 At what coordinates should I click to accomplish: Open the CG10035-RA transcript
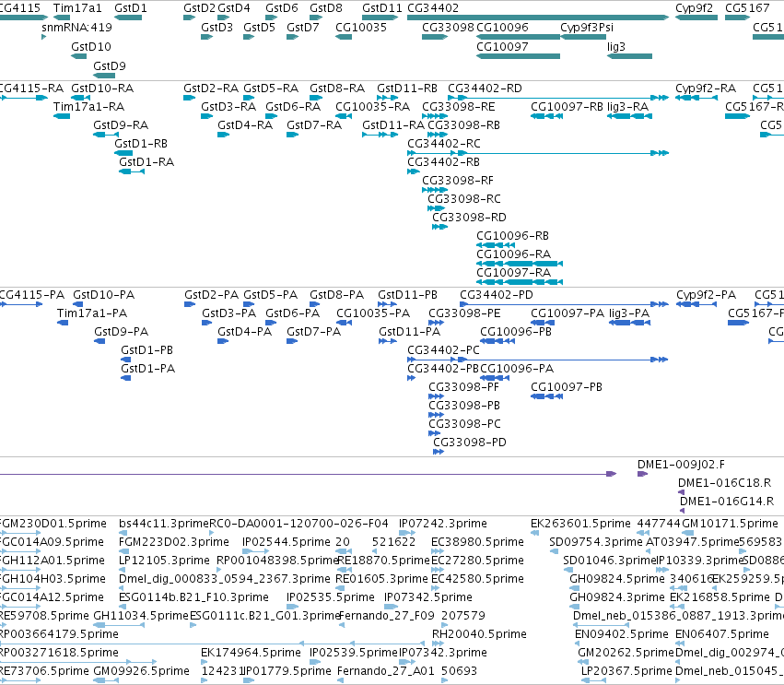(x=344, y=116)
